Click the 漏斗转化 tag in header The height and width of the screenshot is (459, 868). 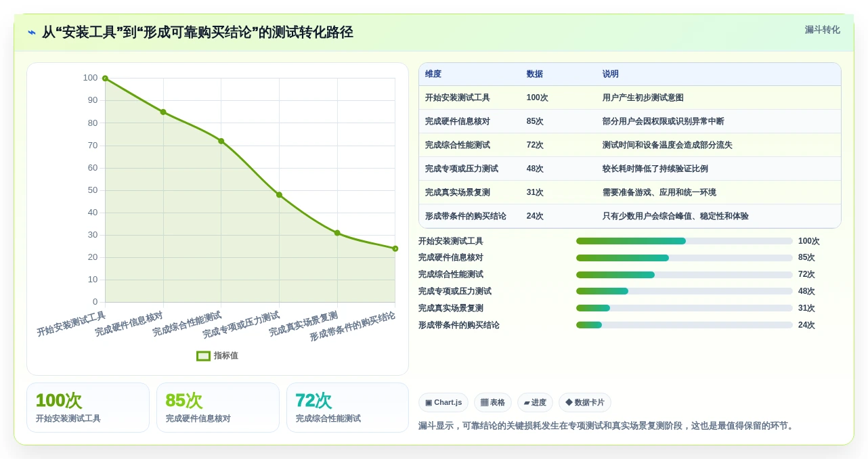coord(822,30)
